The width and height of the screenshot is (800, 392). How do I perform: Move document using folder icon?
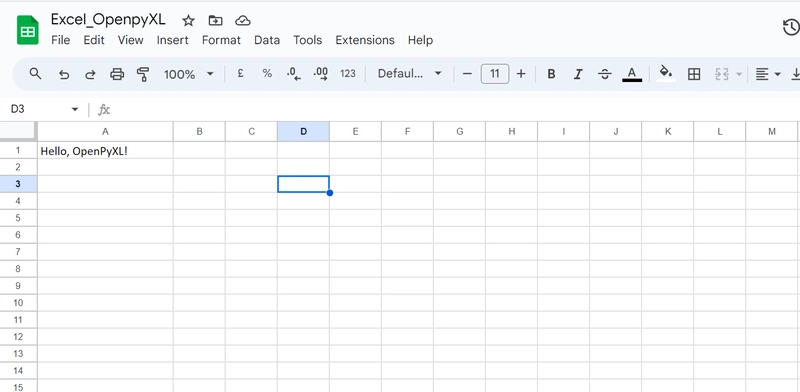216,21
